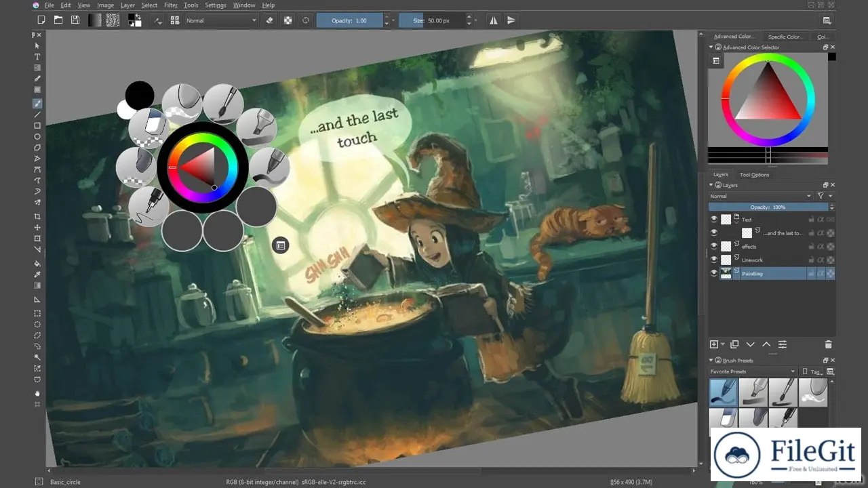Choose the eraser preset in popup palette
The height and width of the screenshot is (488, 868).
pyautogui.click(x=149, y=127)
